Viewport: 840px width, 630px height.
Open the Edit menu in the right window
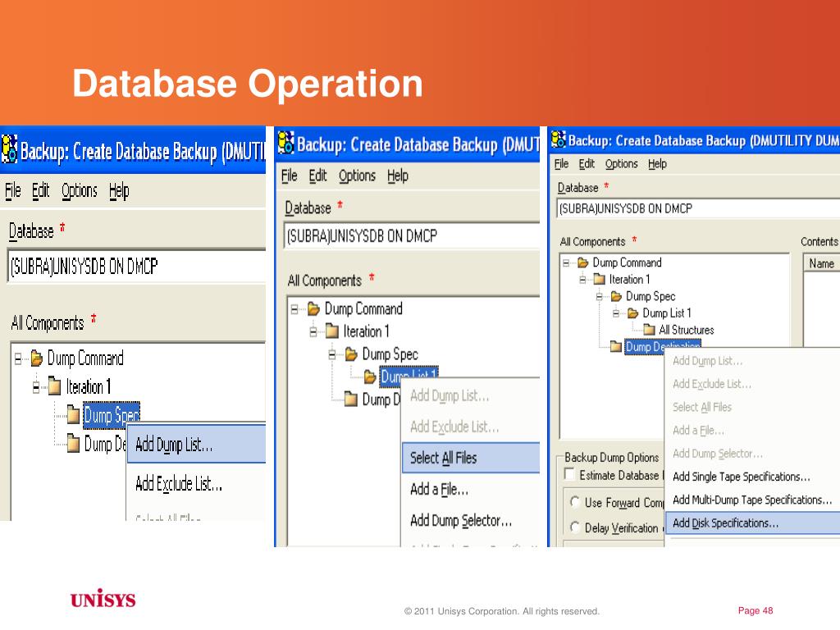click(x=587, y=164)
